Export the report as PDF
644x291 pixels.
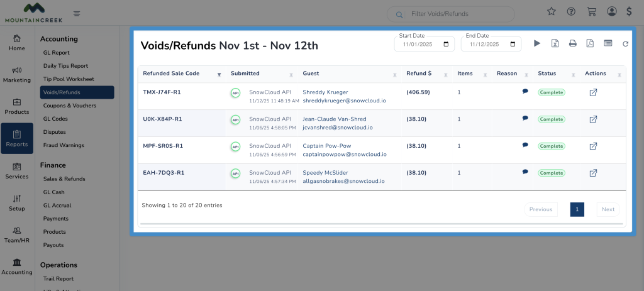pos(590,43)
